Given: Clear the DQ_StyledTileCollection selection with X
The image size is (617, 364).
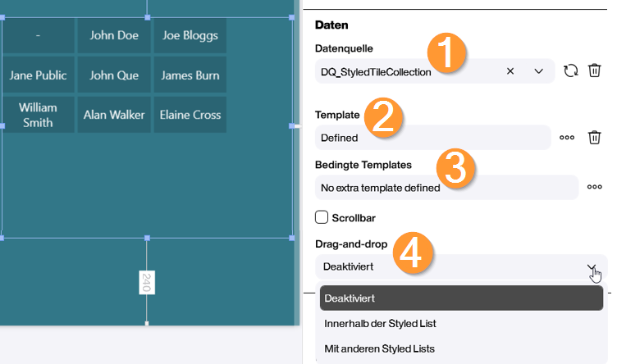Looking at the screenshot, I should [510, 71].
